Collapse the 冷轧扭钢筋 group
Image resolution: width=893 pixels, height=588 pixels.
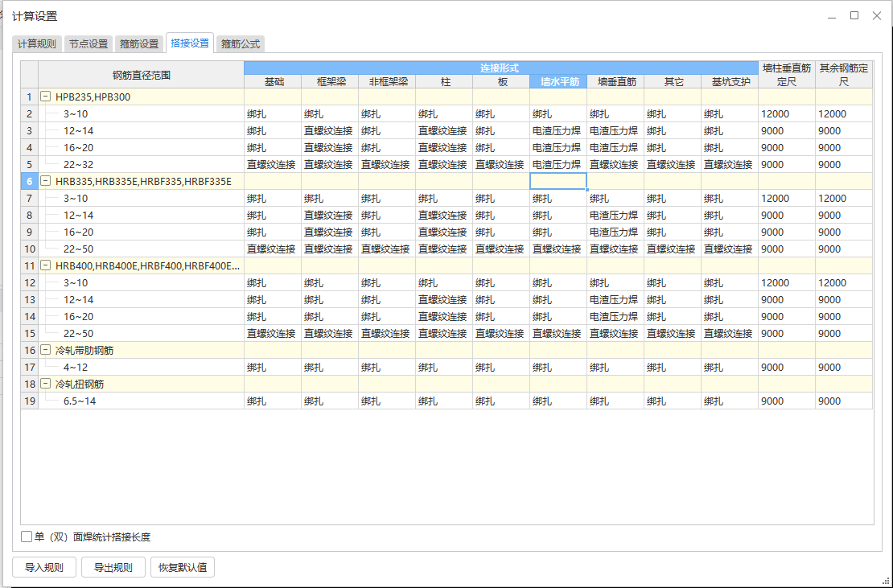(x=46, y=384)
